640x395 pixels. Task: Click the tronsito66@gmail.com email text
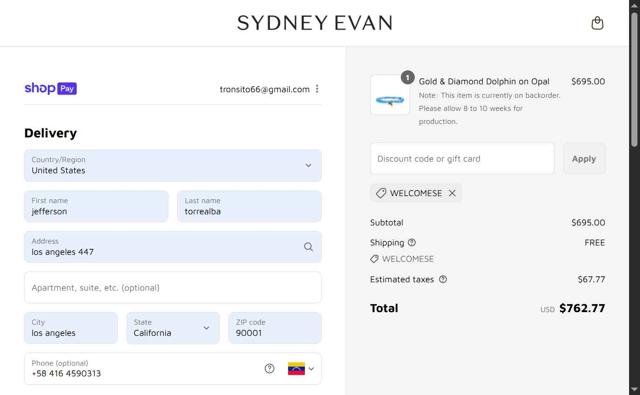tap(264, 89)
